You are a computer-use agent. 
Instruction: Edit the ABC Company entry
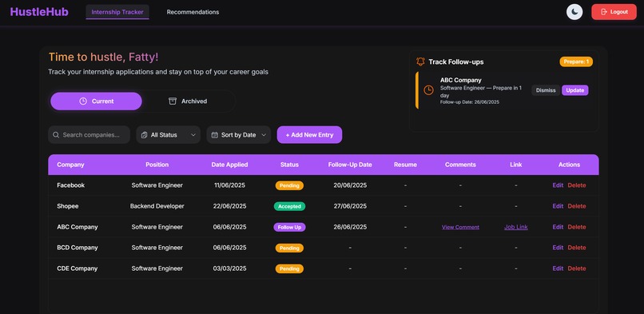click(x=558, y=227)
